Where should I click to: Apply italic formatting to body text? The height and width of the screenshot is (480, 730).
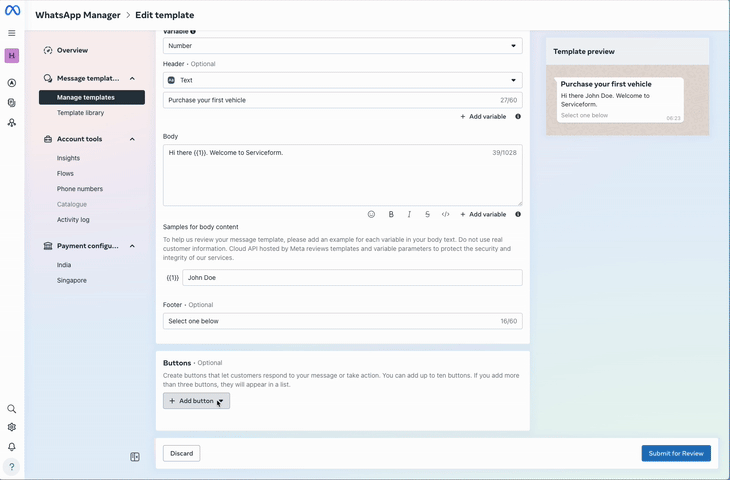(409, 214)
